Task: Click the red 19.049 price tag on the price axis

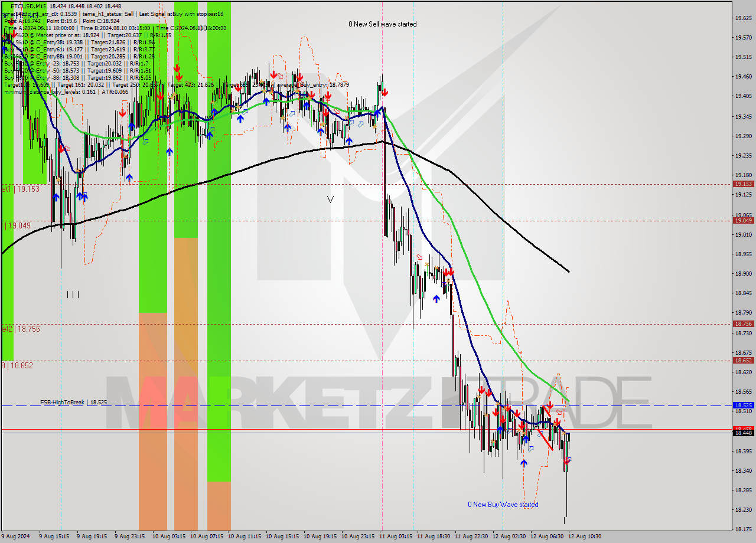Action: click(x=743, y=220)
